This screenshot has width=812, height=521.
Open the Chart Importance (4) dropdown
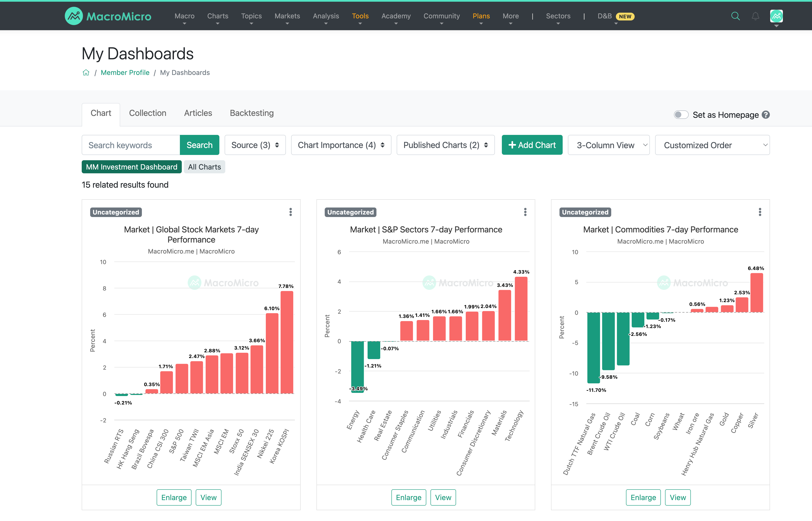pos(341,145)
